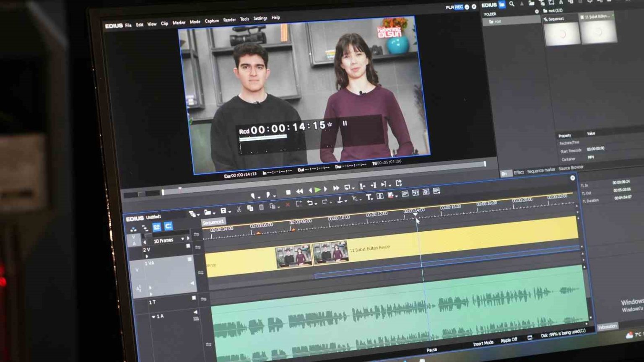
Task: Toggle the 1 T track lock box
Action: click(194, 298)
